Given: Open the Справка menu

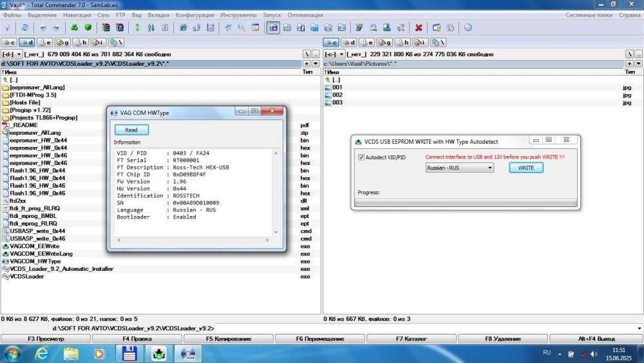Looking at the screenshot, I should click(x=629, y=15).
